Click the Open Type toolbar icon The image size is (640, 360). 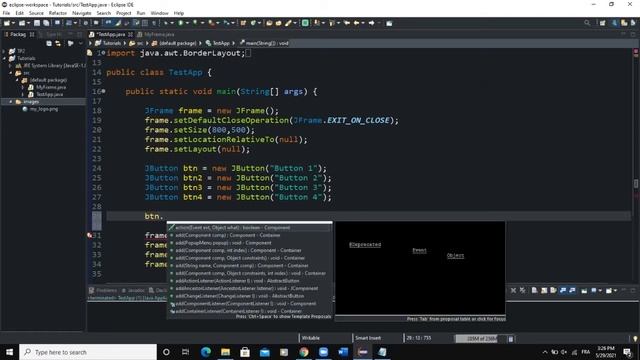[269, 23]
